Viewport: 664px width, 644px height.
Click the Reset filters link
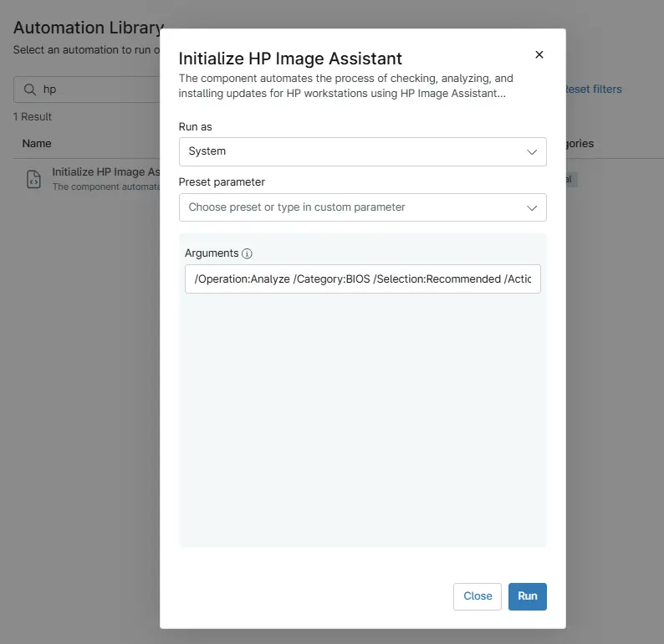point(594,89)
